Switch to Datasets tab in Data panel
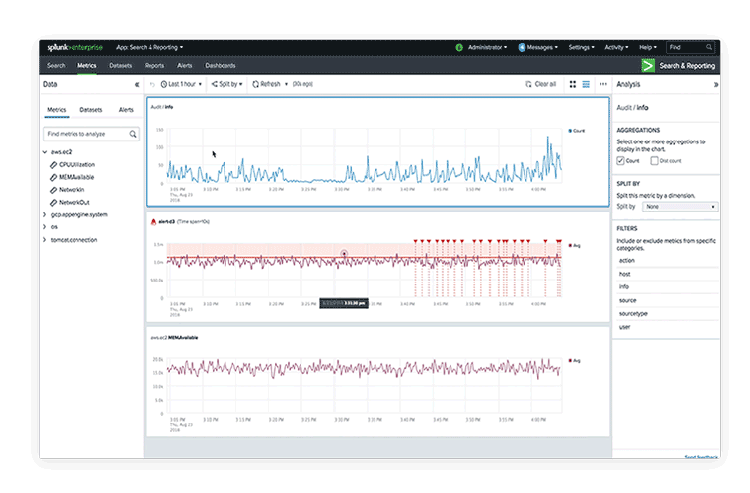750x493 pixels. (x=90, y=109)
